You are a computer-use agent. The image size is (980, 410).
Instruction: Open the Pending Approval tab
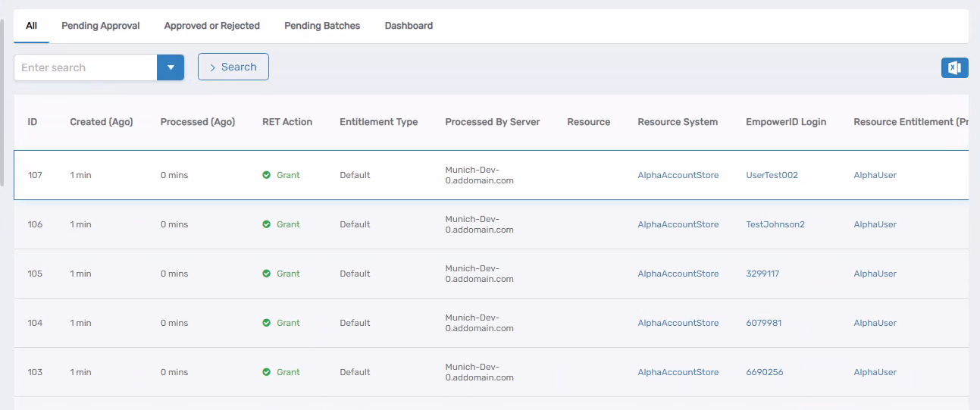click(x=101, y=26)
